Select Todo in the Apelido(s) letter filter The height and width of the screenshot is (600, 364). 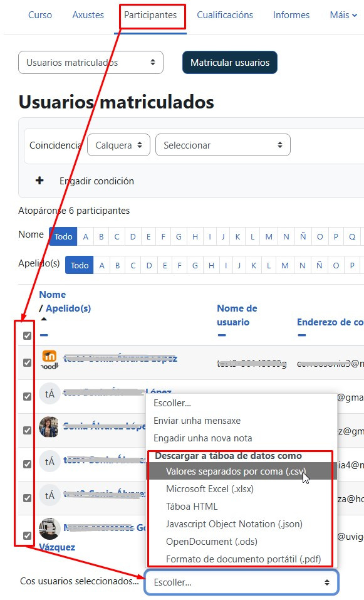pyautogui.click(x=79, y=265)
